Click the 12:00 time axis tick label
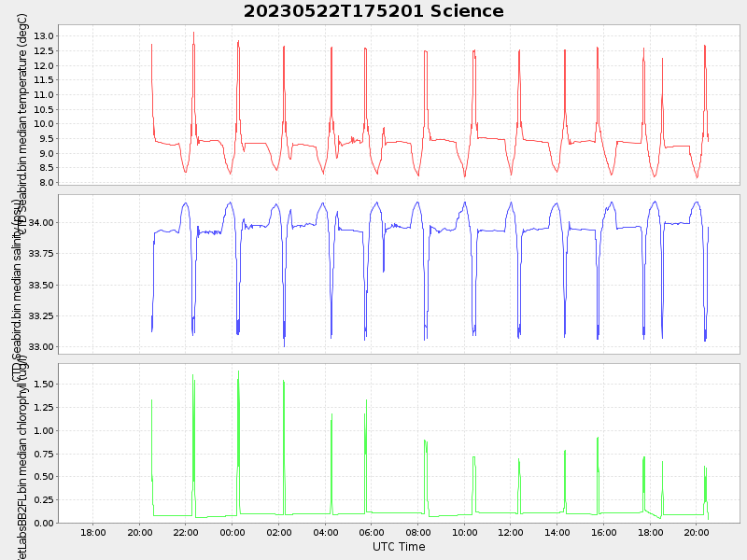This screenshot has height=560, width=747. click(511, 532)
